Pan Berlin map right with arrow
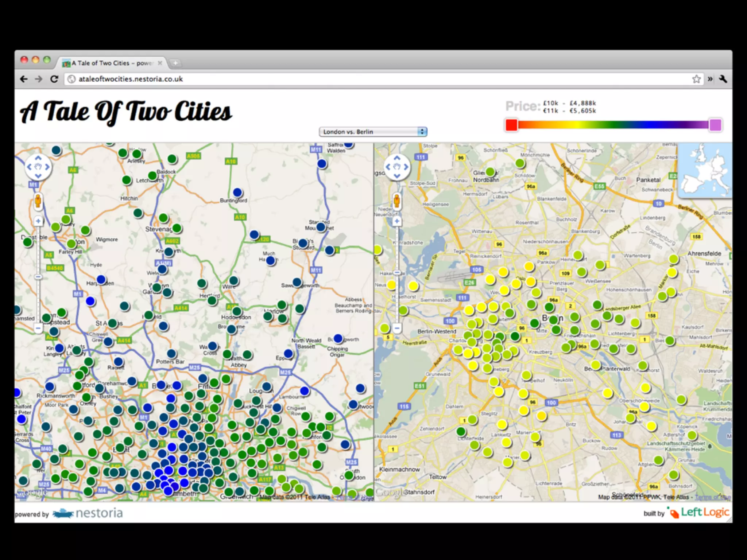 coord(406,167)
